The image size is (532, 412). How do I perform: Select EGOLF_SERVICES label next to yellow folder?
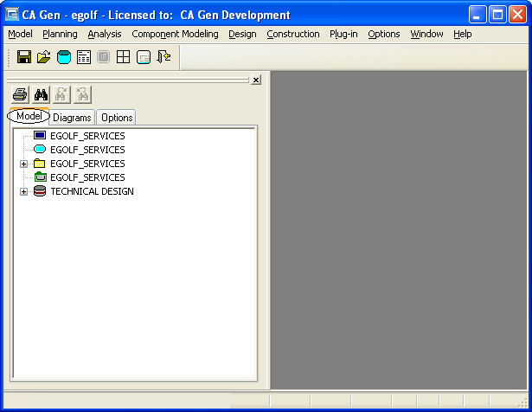coord(87,164)
